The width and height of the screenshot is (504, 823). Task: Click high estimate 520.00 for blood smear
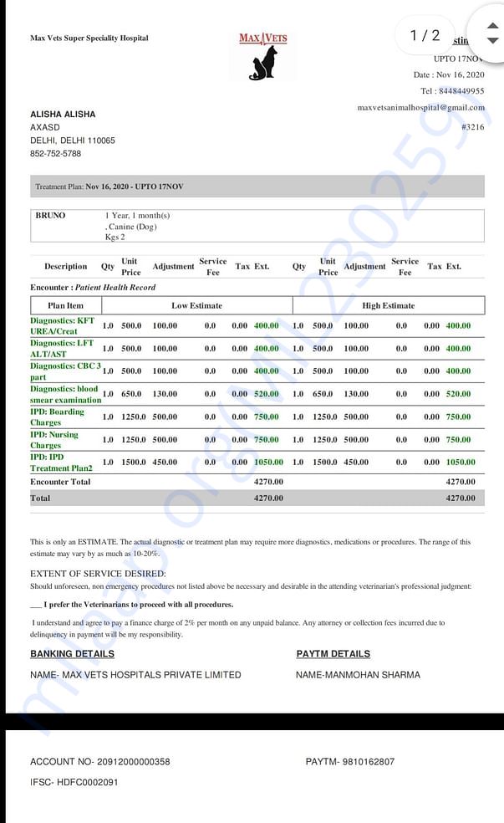pos(458,394)
